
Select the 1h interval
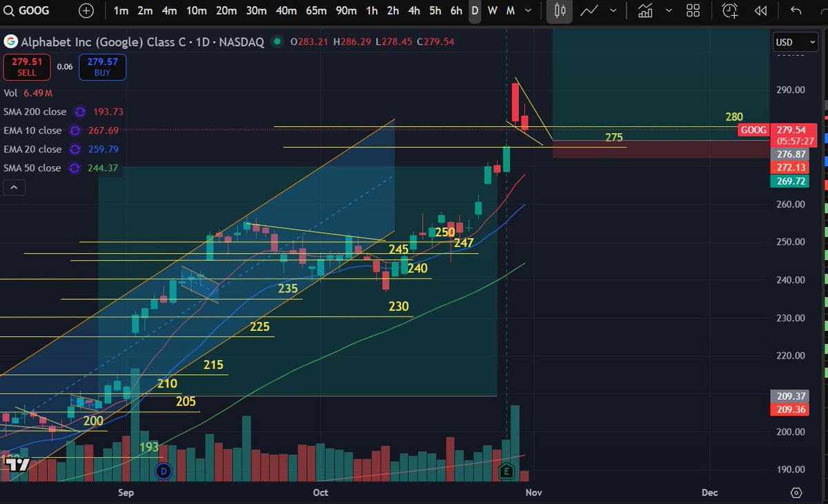click(371, 11)
